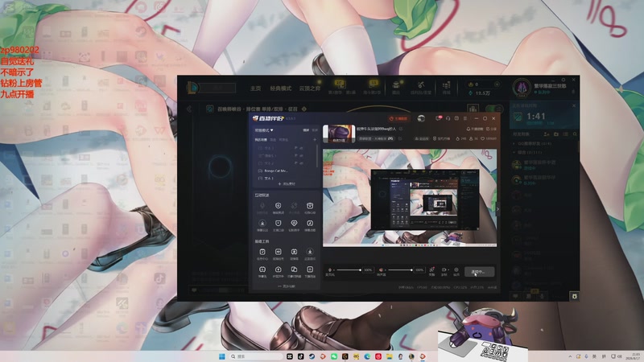
Task: Open the 经典模式 tab in League client
Action: coord(280,88)
